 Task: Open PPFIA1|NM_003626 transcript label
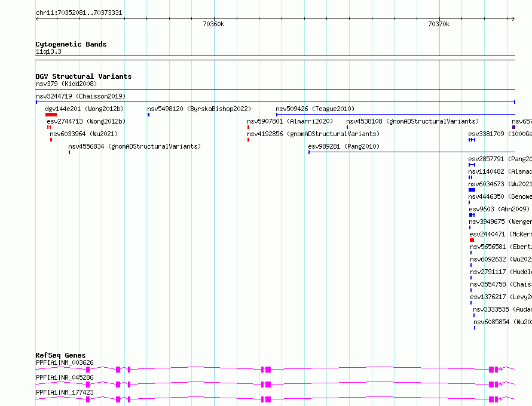coord(65,362)
